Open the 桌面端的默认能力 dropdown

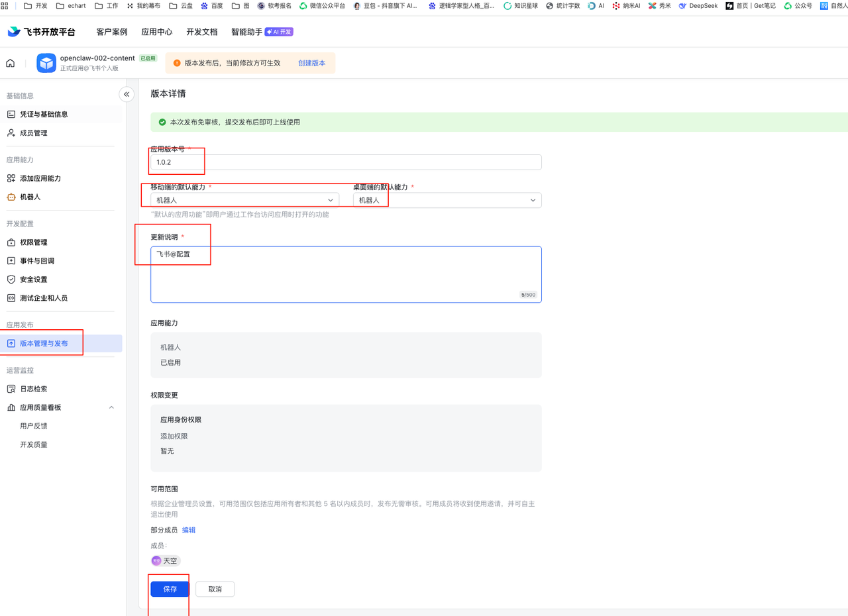point(446,200)
